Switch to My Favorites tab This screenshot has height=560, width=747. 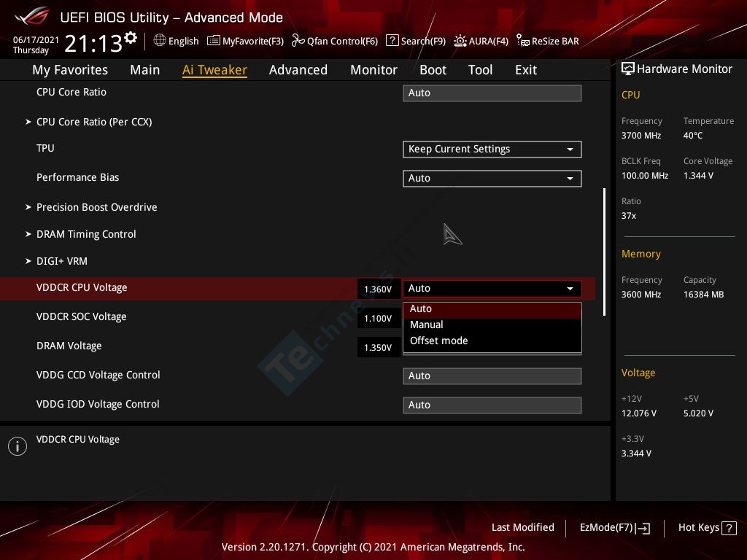tap(70, 70)
